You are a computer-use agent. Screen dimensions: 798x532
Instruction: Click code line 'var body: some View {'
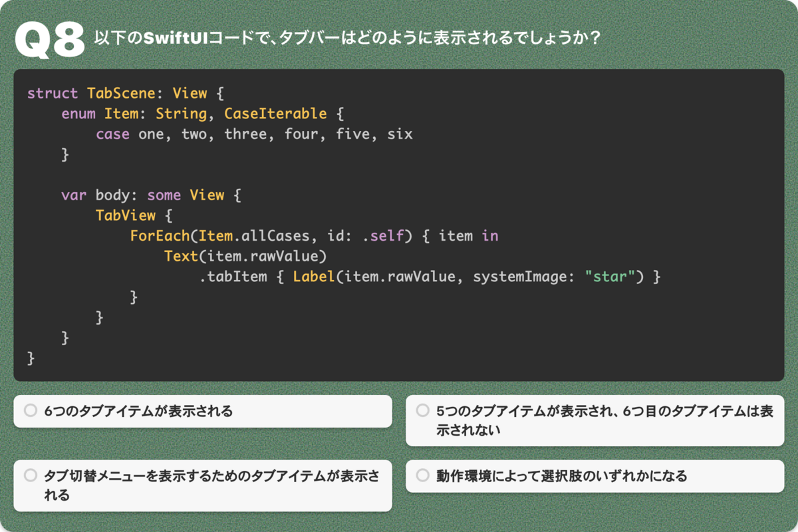tap(152, 196)
